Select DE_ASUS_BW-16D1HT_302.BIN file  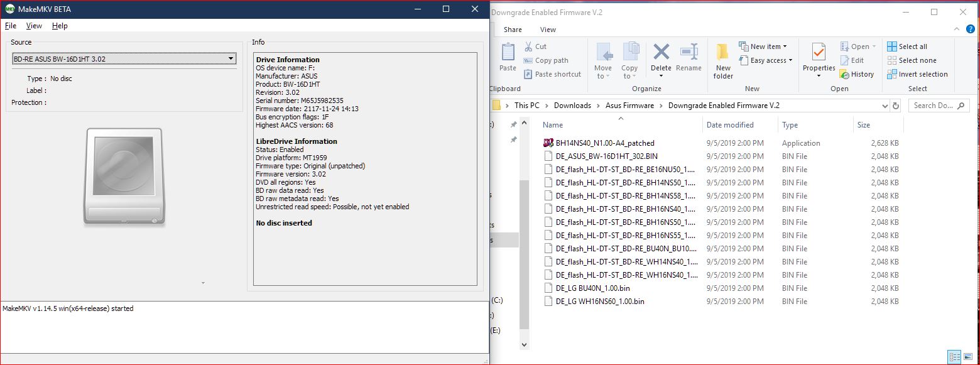600,156
